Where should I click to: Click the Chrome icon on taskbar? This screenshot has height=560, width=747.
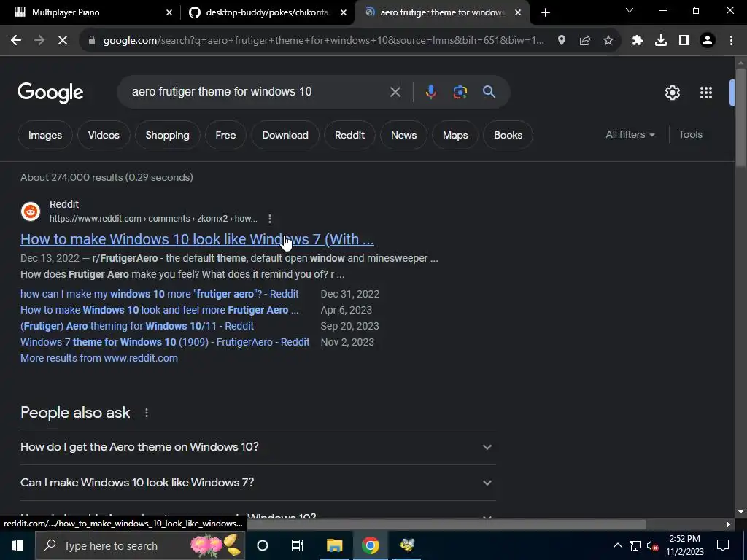[x=370, y=545]
